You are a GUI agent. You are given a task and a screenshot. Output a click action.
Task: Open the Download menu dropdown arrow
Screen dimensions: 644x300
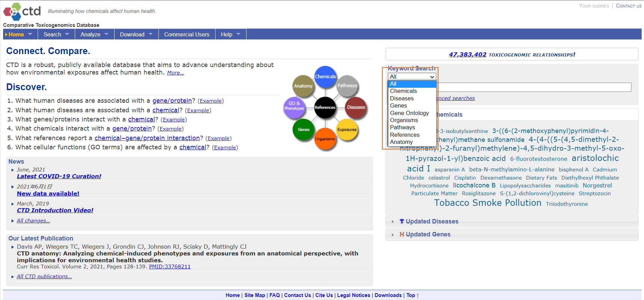[x=151, y=34]
